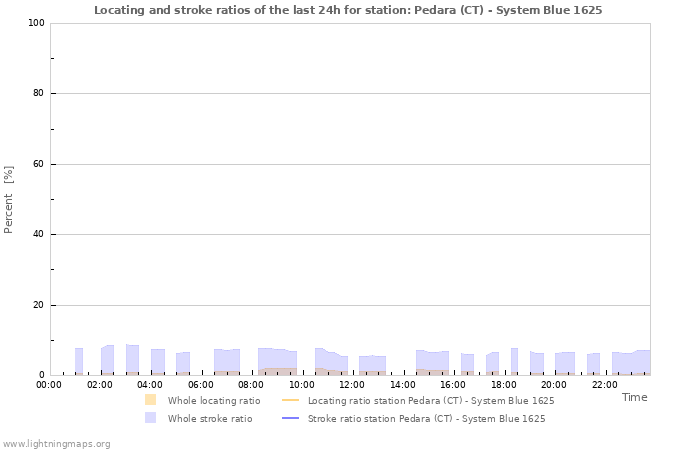This screenshot has height=450, width=700.
Task: Select the Whole locating ratio legend label
Action: click(x=214, y=400)
